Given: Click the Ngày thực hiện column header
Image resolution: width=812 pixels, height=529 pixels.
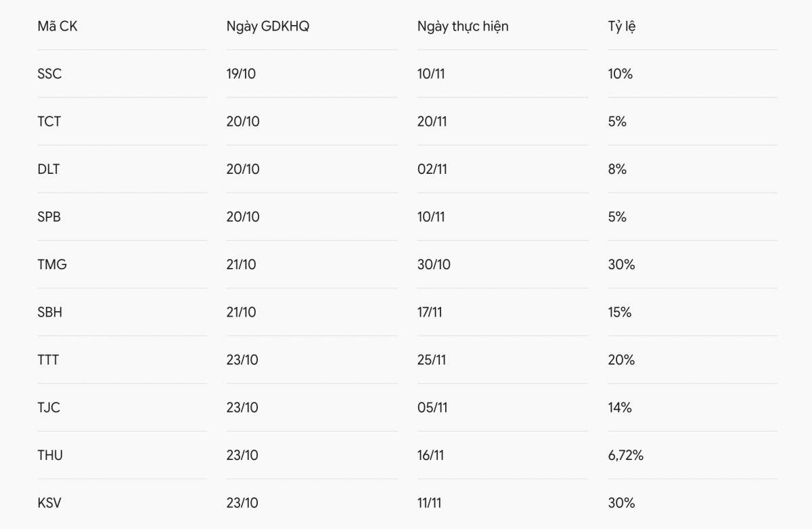Looking at the screenshot, I should pos(463,26).
